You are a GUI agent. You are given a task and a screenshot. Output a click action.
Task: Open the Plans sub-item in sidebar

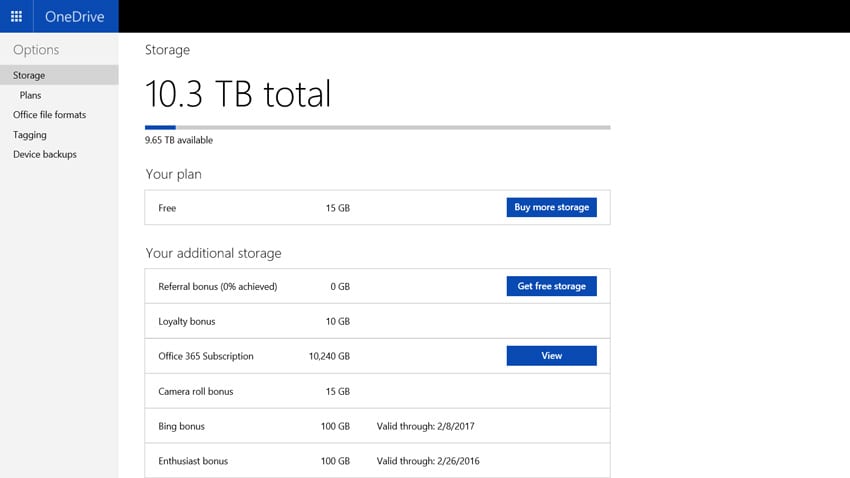tap(30, 95)
